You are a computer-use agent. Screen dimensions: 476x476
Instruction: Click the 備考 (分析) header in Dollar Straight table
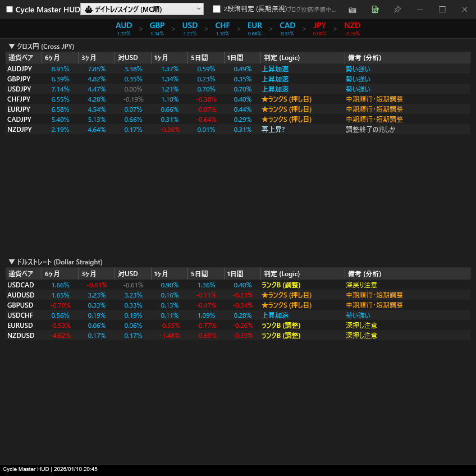(364, 274)
